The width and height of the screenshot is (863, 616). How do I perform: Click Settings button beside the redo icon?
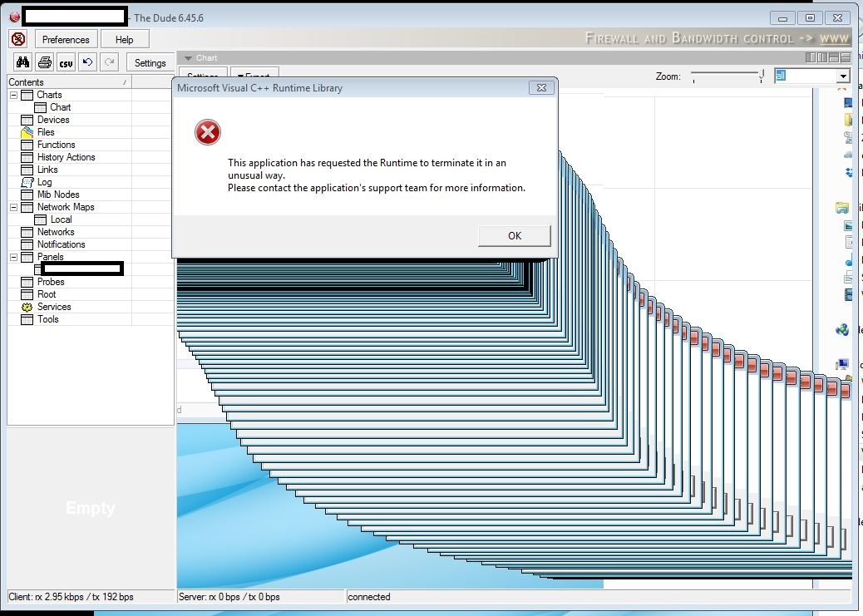[150, 62]
